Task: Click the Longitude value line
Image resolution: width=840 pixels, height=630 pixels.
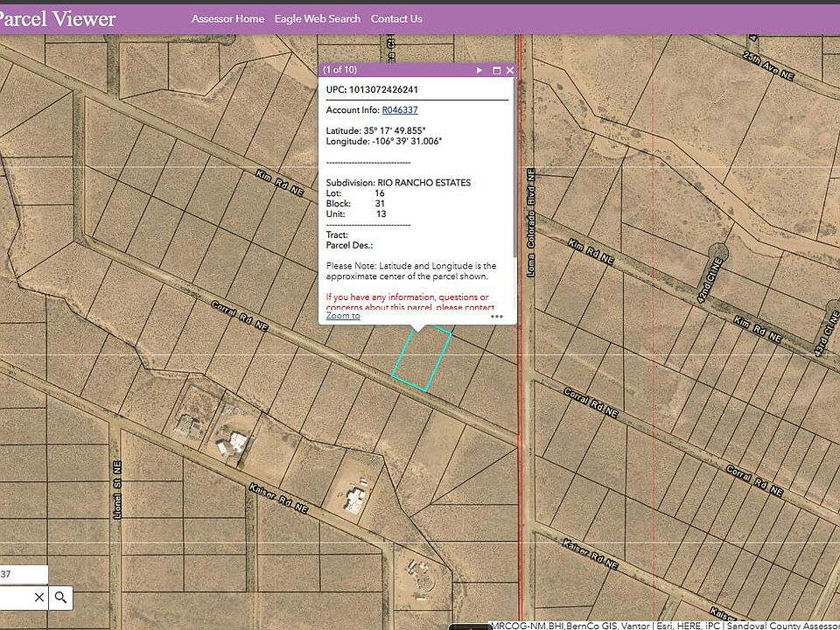Action: (384, 142)
